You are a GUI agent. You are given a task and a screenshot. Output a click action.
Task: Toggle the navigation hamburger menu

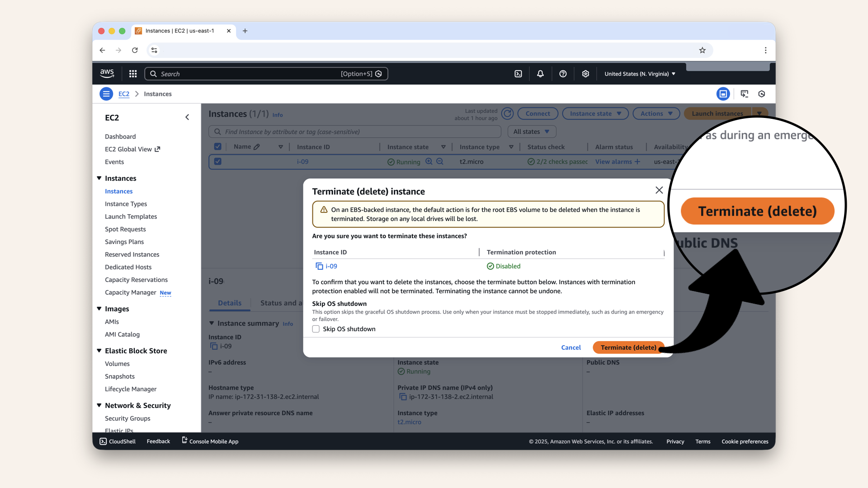click(x=106, y=94)
